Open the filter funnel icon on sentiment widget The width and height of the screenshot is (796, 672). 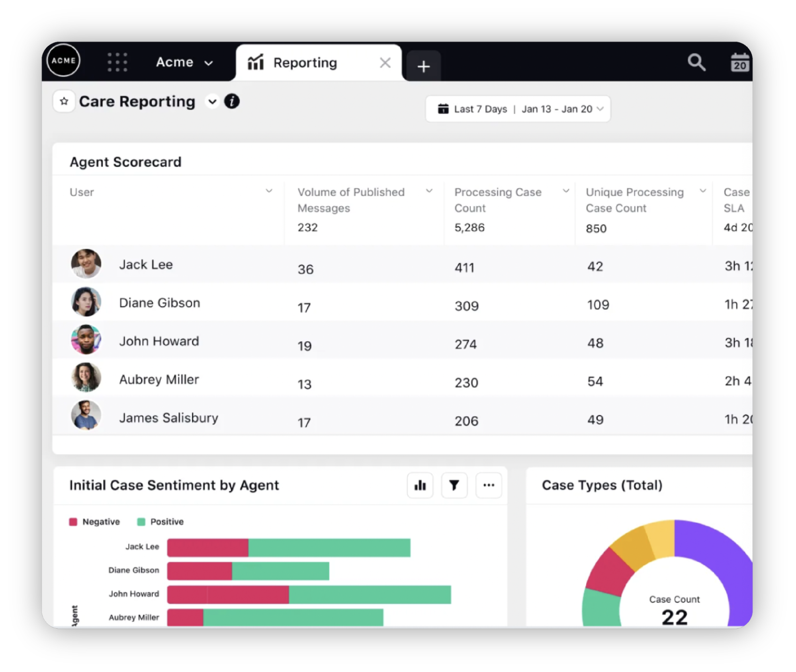tap(454, 485)
